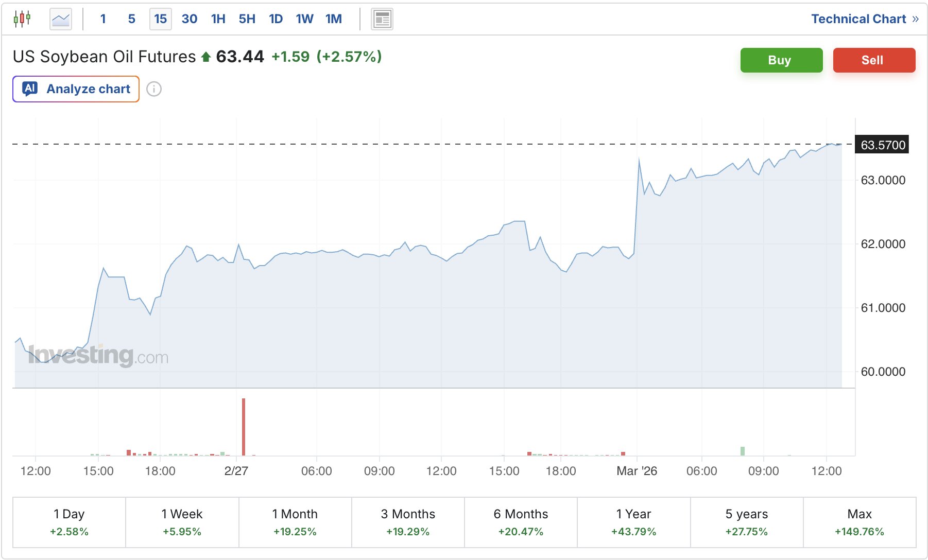Click the AI Analyze chart button
Viewport: 928px width, 560px height.
76,89
